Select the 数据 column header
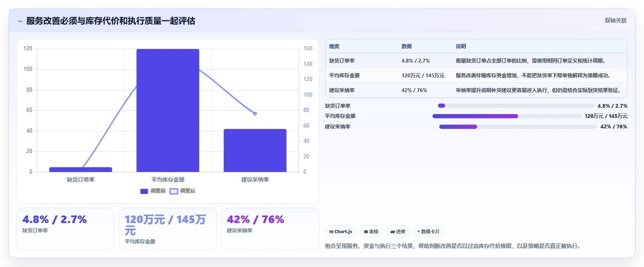Image resolution: width=644 pixels, height=267 pixels. click(x=407, y=46)
